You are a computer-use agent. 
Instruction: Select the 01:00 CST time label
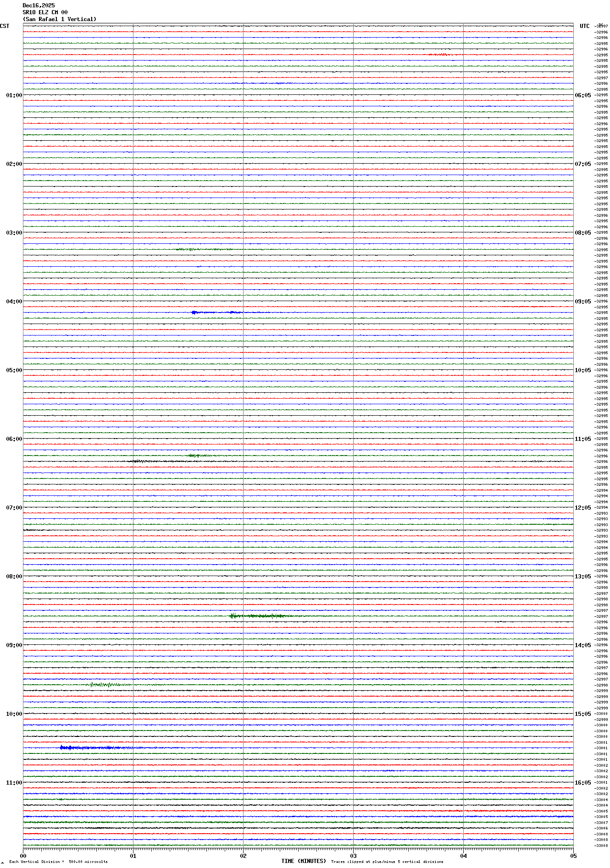pyautogui.click(x=14, y=95)
